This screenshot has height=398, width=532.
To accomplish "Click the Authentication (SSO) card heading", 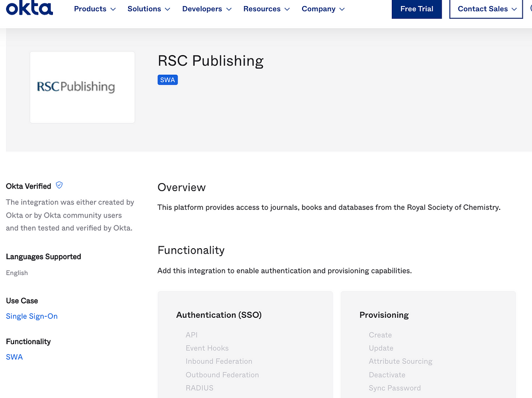I will (x=219, y=315).
